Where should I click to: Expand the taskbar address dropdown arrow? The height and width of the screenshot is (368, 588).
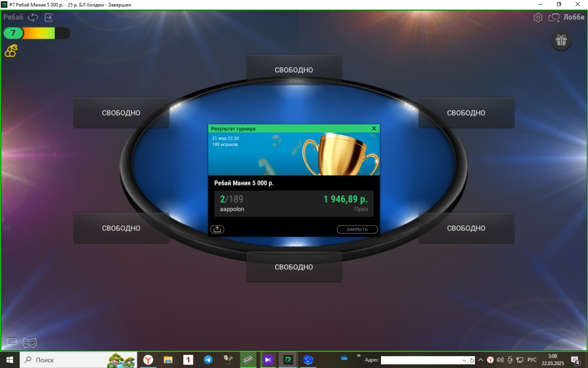point(465,360)
